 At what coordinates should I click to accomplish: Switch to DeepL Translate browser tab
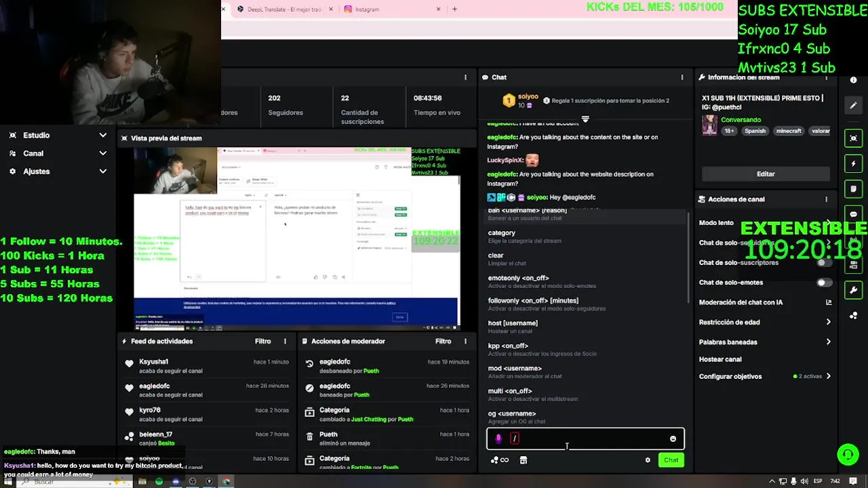(x=285, y=9)
